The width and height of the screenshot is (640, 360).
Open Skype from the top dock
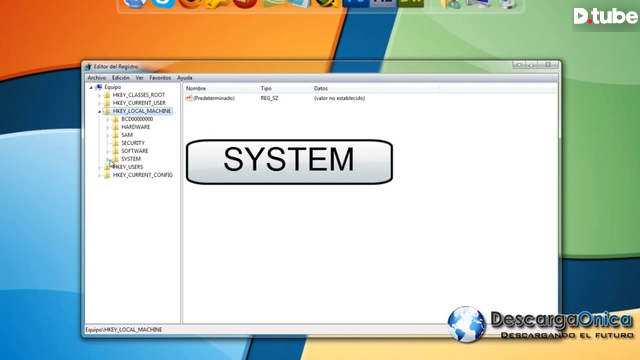163,3
